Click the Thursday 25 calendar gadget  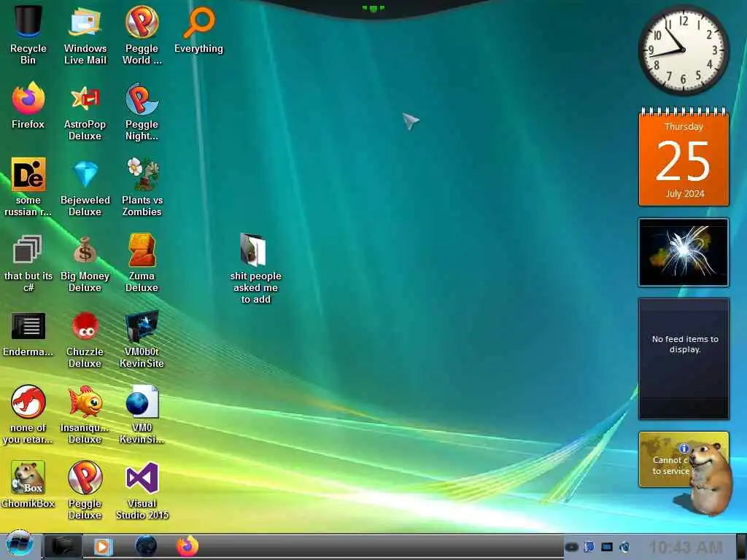[x=684, y=157]
